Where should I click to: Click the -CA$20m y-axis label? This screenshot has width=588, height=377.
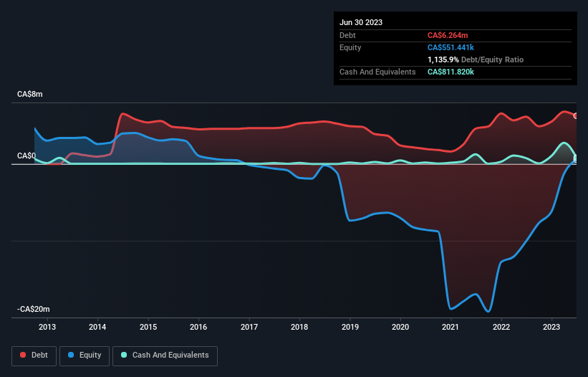(x=33, y=309)
